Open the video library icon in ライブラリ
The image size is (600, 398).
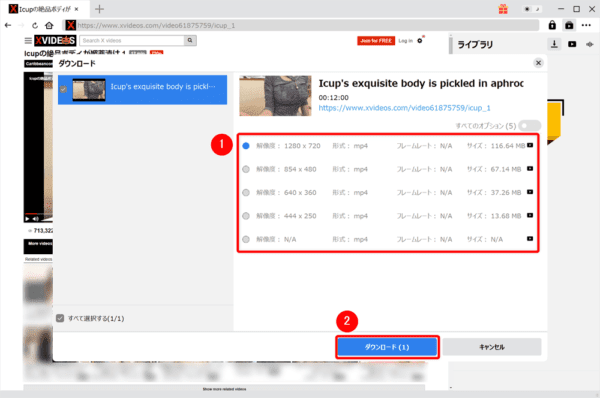point(572,44)
